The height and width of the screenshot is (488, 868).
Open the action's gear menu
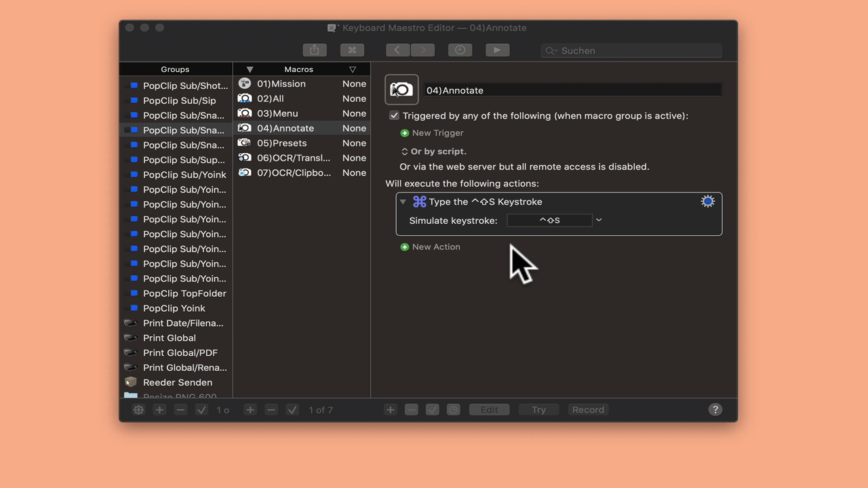pyautogui.click(x=708, y=201)
